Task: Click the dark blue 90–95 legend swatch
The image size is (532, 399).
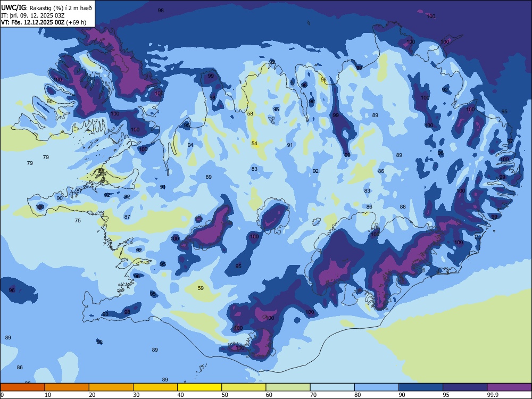Action: click(421, 387)
